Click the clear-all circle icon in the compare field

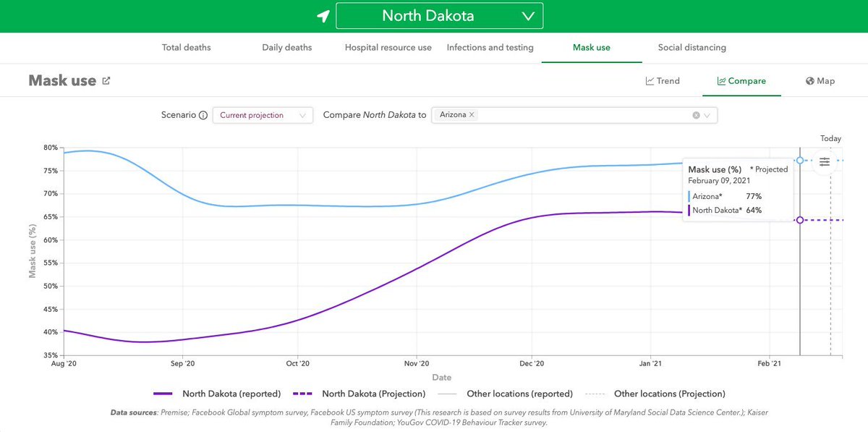(696, 114)
